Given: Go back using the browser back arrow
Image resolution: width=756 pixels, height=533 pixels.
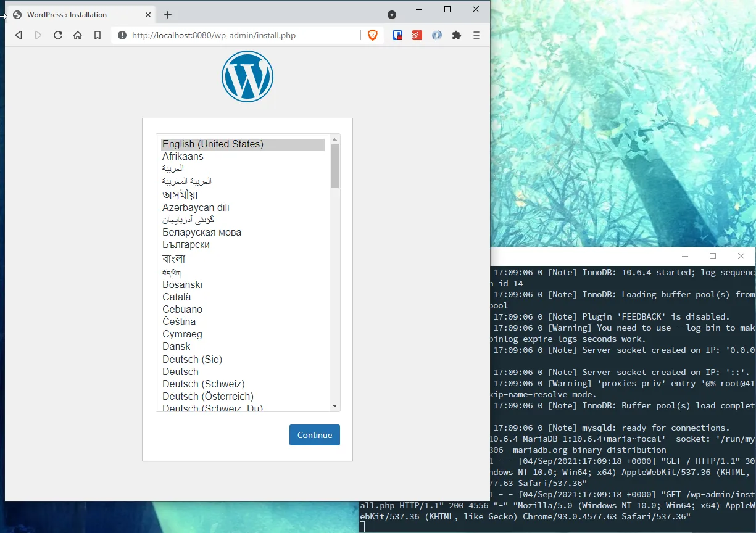Looking at the screenshot, I should (19, 35).
